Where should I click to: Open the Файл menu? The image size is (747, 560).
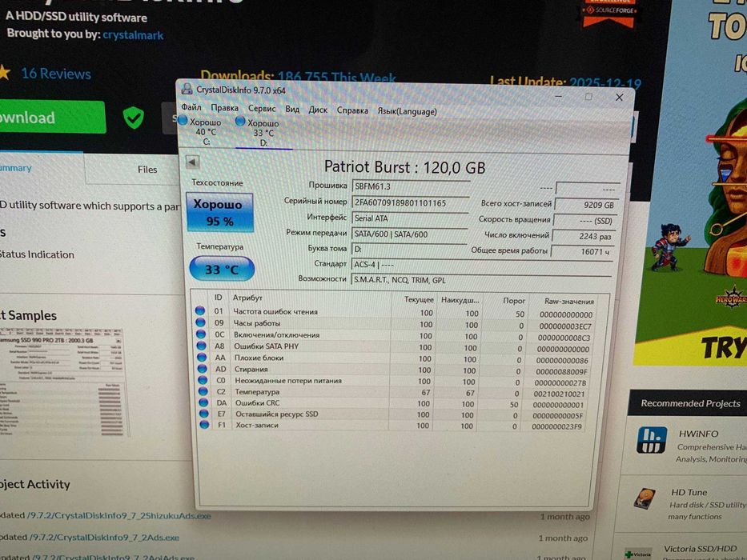coord(191,107)
